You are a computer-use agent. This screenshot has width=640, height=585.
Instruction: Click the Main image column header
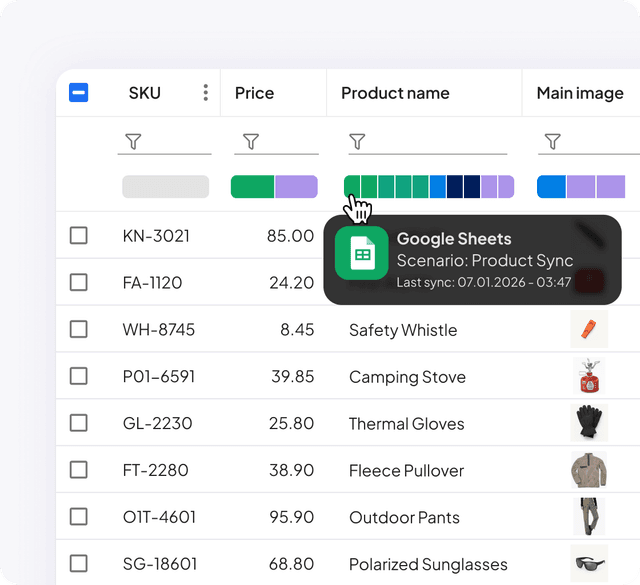[580, 93]
